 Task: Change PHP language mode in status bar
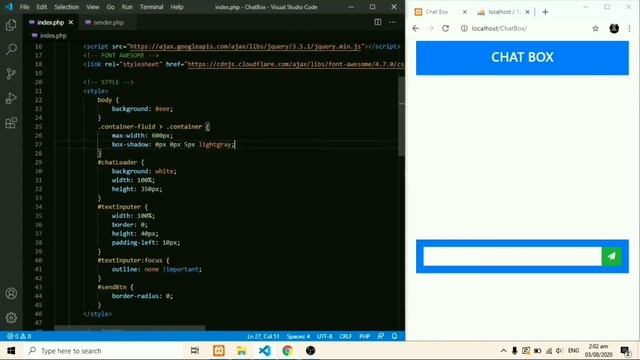[x=364, y=336]
